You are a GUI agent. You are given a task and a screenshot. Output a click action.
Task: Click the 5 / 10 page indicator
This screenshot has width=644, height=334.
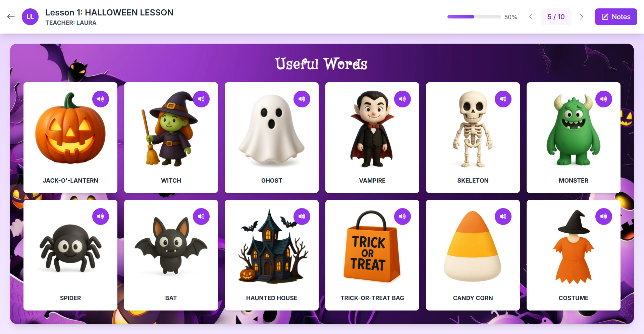pyautogui.click(x=556, y=17)
